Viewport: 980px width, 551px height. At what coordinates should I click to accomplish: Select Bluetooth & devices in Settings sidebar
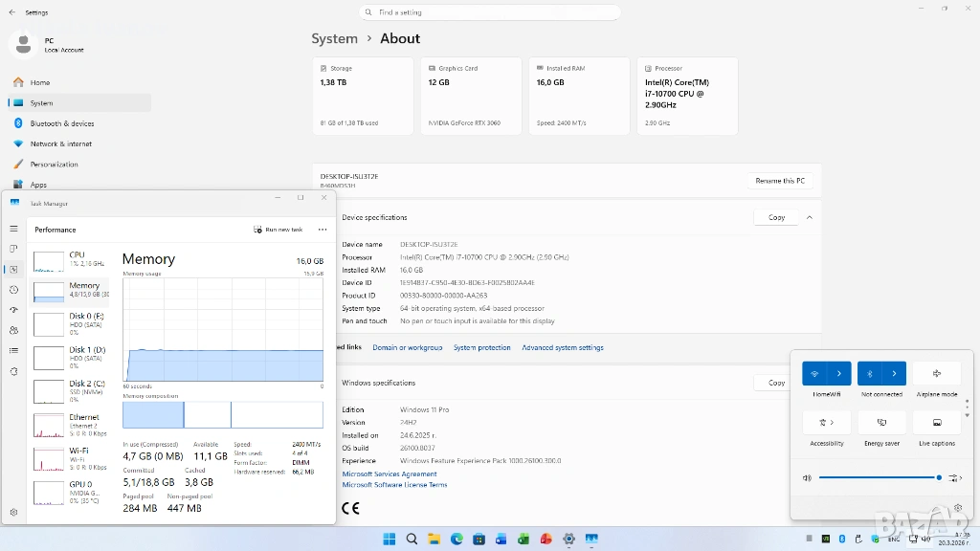click(x=62, y=123)
